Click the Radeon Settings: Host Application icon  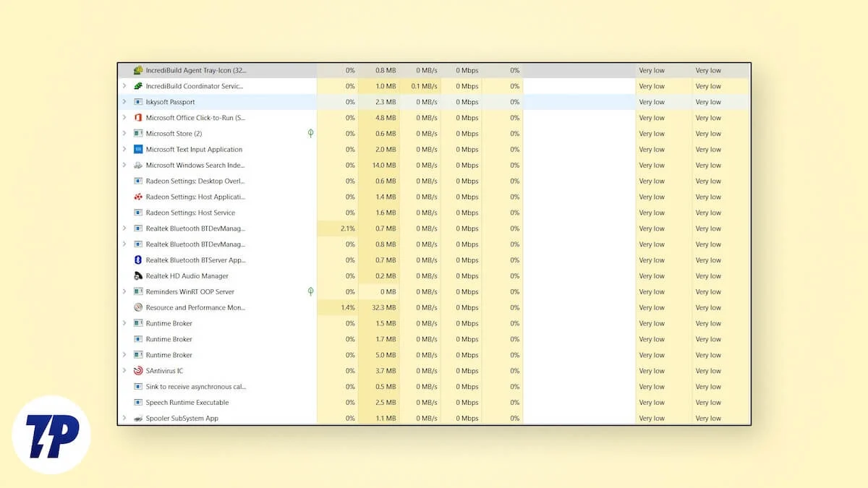point(138,197)
